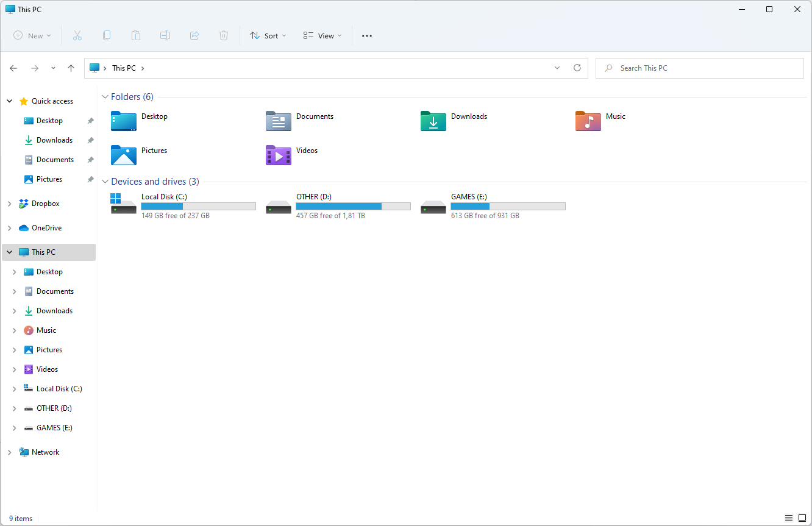Click the Delete icon in the toolbar
The width and height of the screenshot is (812, 526).
[x=224, y=35]
